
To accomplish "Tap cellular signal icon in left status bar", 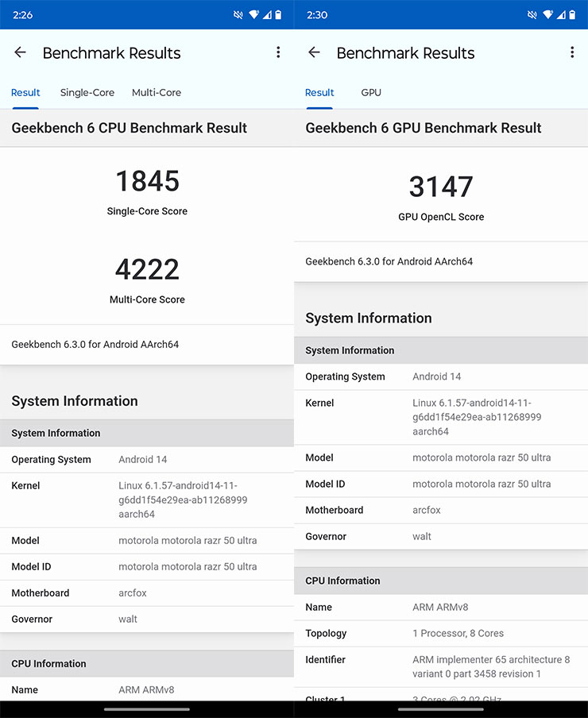I will coord(267,14).
